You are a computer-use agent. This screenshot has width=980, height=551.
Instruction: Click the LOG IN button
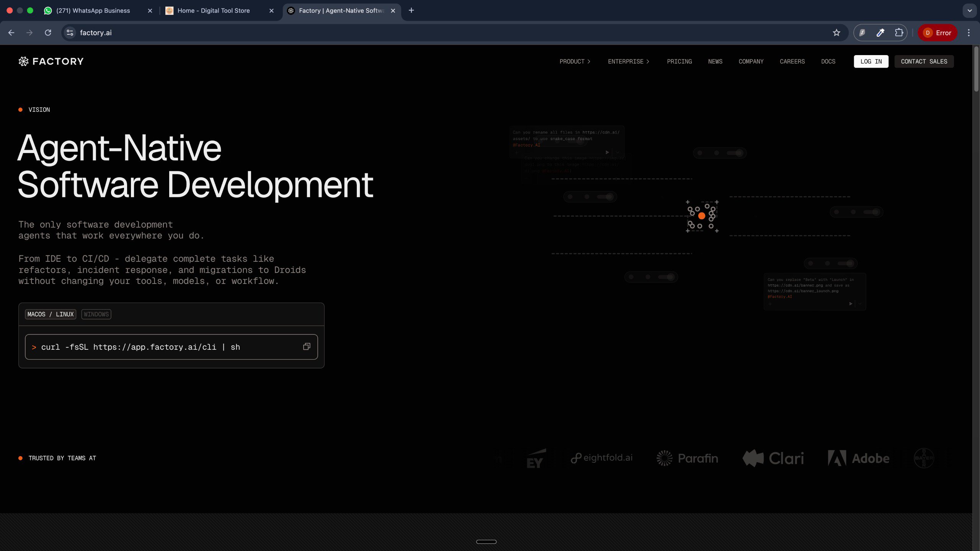871,61
